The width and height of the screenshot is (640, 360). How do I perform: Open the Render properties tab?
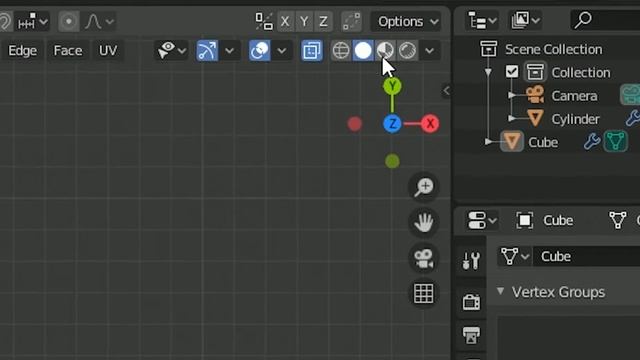[471, 302]
